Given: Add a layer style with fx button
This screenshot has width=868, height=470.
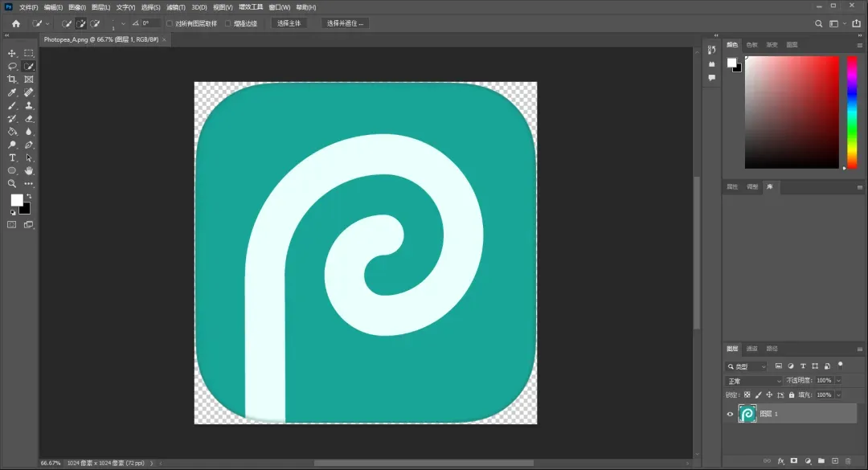Looking at the screenshot, I should point(781,460).
